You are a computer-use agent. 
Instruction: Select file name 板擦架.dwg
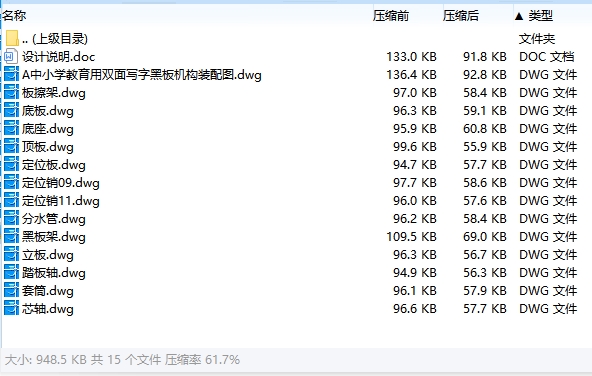click(54, 93)
